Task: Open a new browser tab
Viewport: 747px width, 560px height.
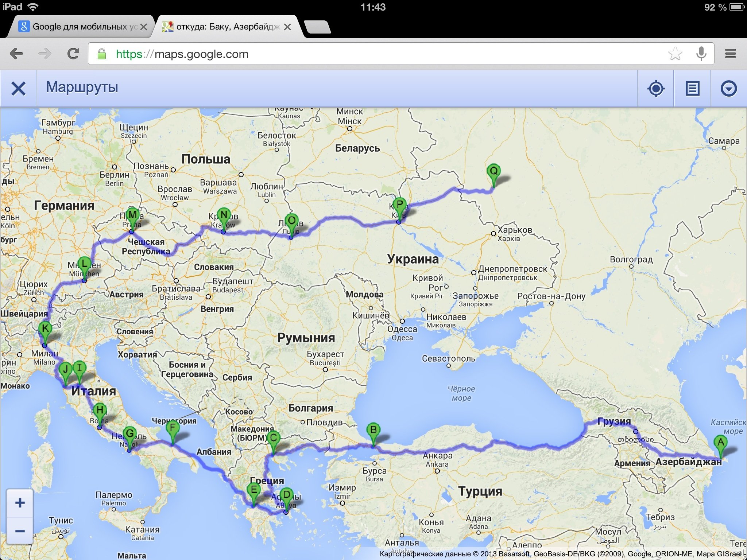Action: tap(317, 27)
